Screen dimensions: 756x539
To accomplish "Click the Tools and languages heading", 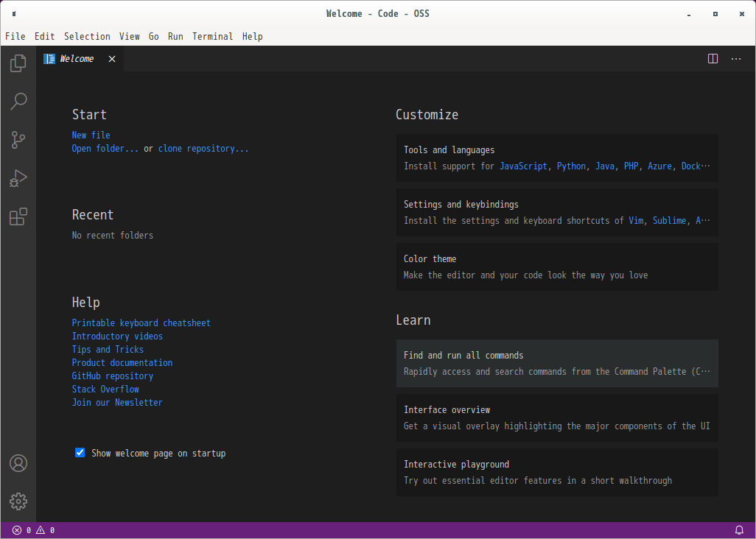I will point(449,150).
